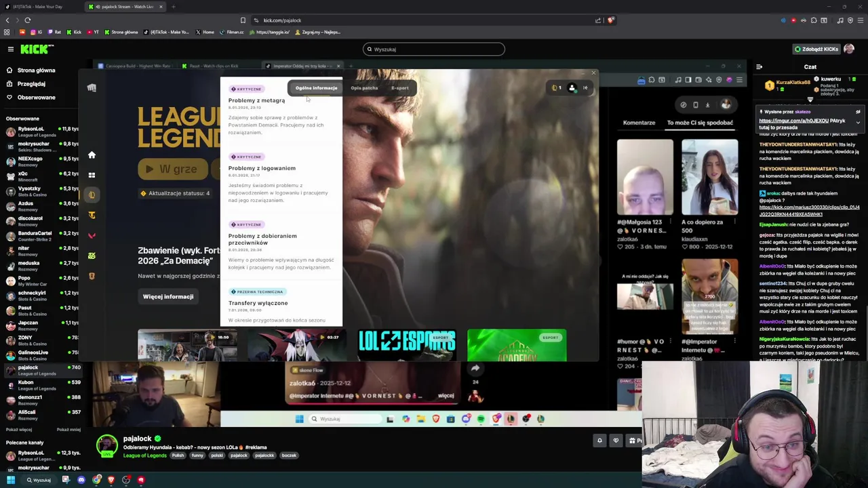Expand the pinned message chevron

pos(858,122)
